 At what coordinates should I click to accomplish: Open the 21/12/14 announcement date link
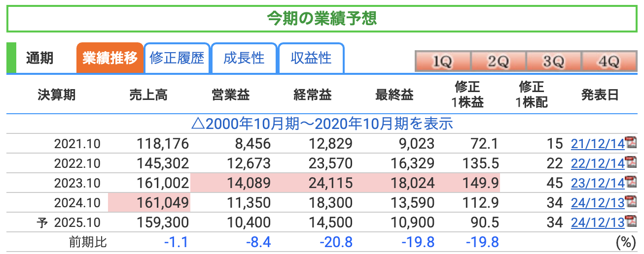coord(598,144)
